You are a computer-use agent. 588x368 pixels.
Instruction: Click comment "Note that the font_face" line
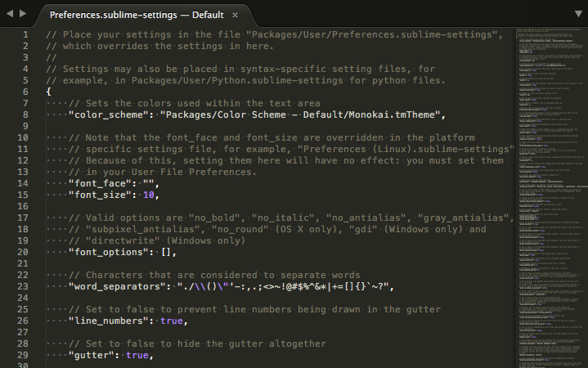272,137
